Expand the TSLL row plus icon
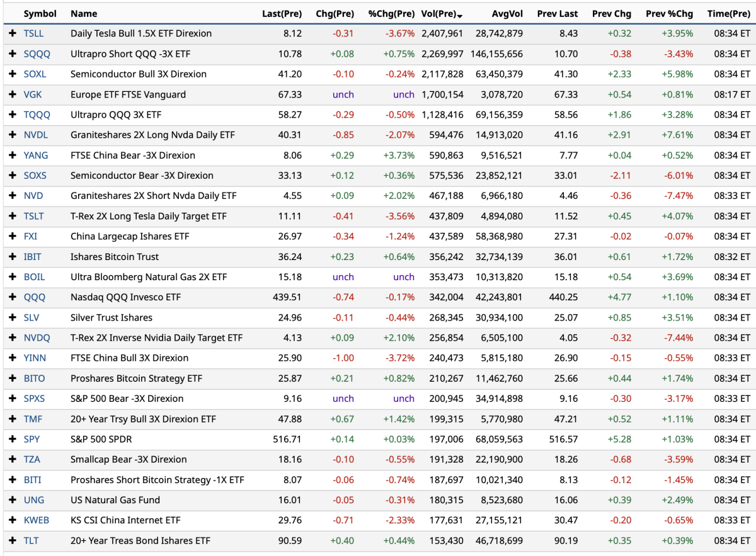Viewport: 756px width, 556px height. [x=12, y=33]
